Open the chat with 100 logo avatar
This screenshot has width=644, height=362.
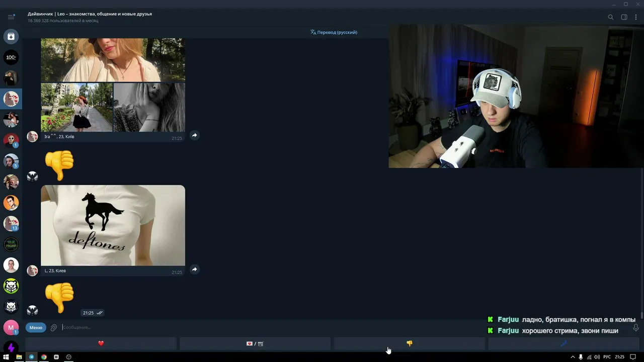pos(11,57)
